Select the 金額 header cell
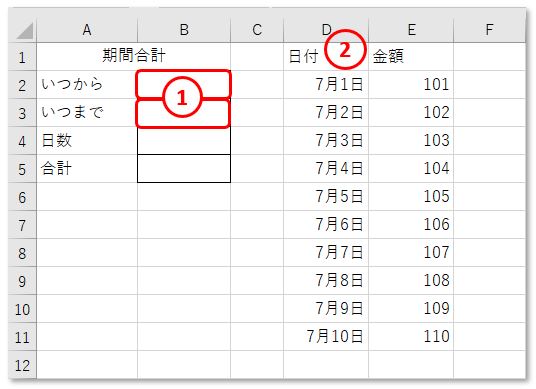The height and width of the screenshot is (389, 536). pos(411,57)
